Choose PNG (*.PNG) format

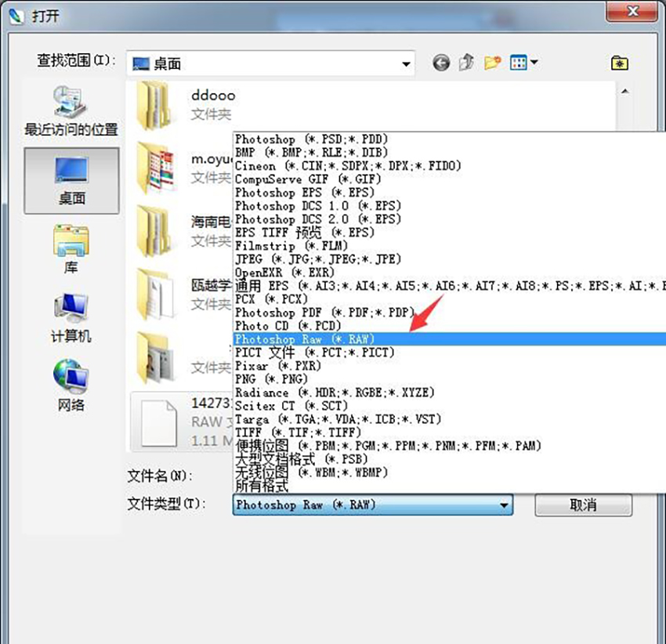450,379
